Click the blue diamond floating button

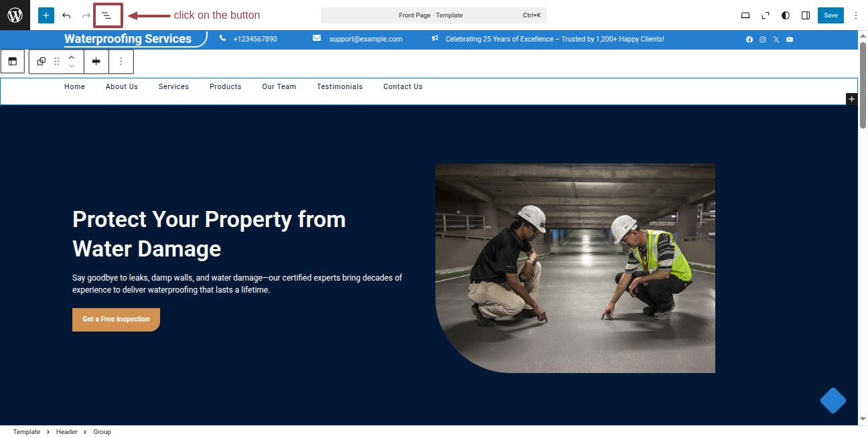coord(833,400)
